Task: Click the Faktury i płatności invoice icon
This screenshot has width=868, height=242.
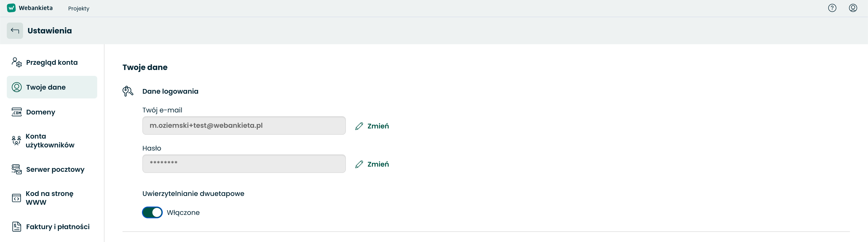Action: (x=17, y=226)
